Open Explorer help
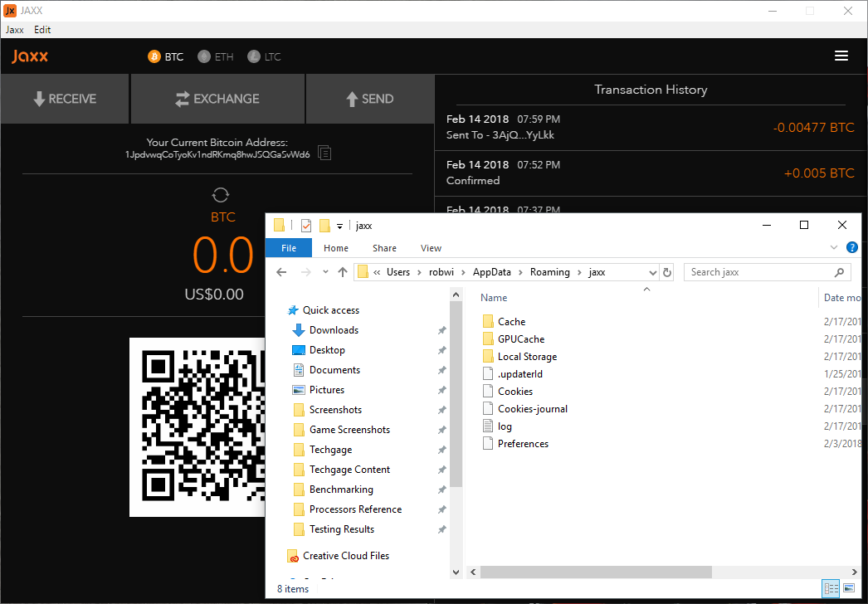 pyautogui.click(x=852, y=247)
